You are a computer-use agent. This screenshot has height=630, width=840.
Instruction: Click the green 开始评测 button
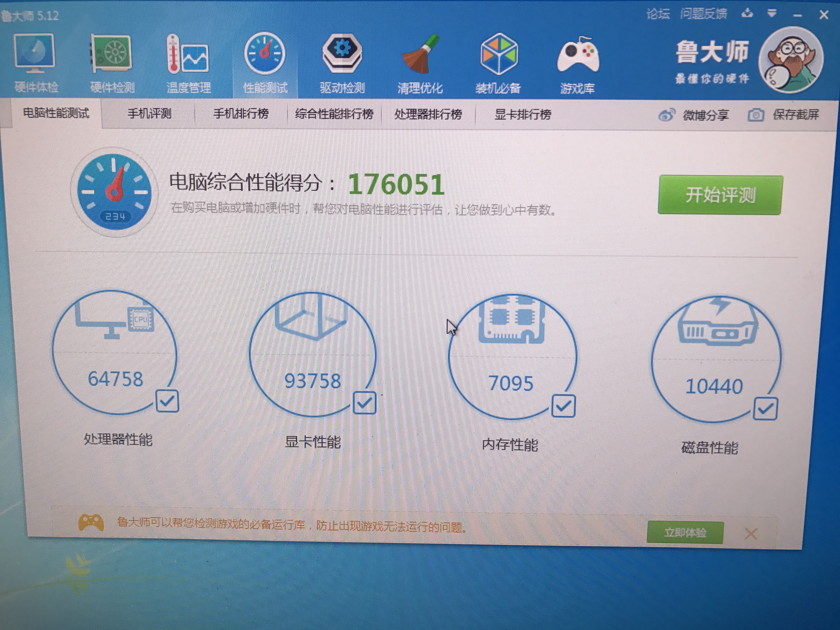pyautogui.click(x=720, y=195)
